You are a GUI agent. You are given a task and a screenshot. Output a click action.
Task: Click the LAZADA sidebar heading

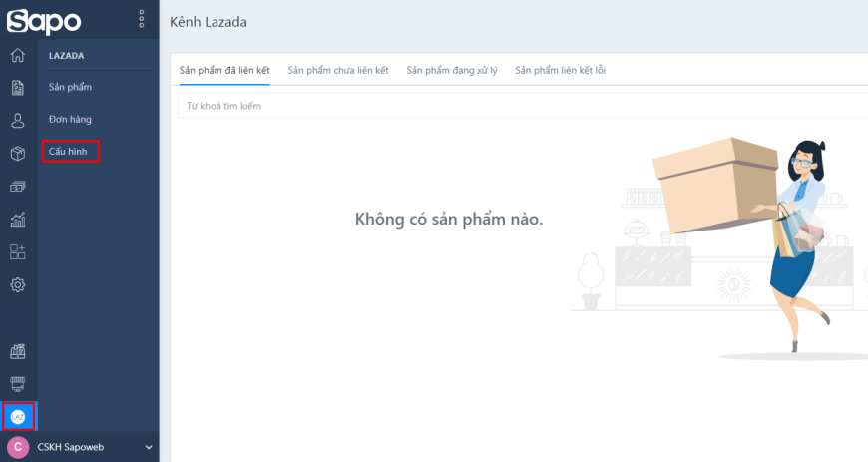tap(67, 56)
